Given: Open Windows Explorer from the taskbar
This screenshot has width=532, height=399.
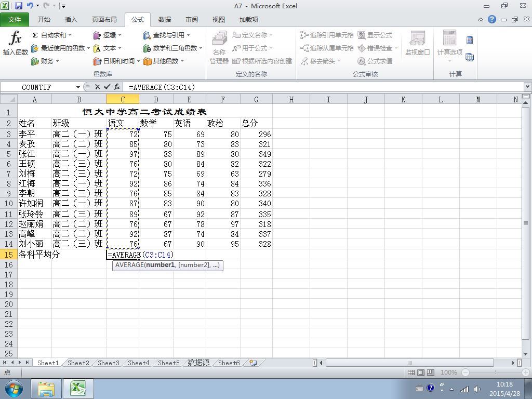Looking at the screenshot, I should (46, 389).
